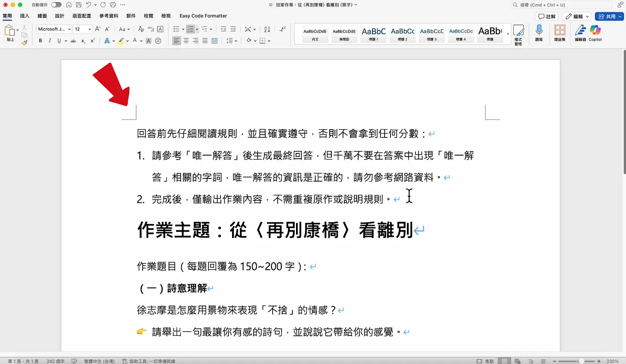Screen dimensions: 626x364
Task: Toggle Italic formatting
Action: tap(50, 41)
